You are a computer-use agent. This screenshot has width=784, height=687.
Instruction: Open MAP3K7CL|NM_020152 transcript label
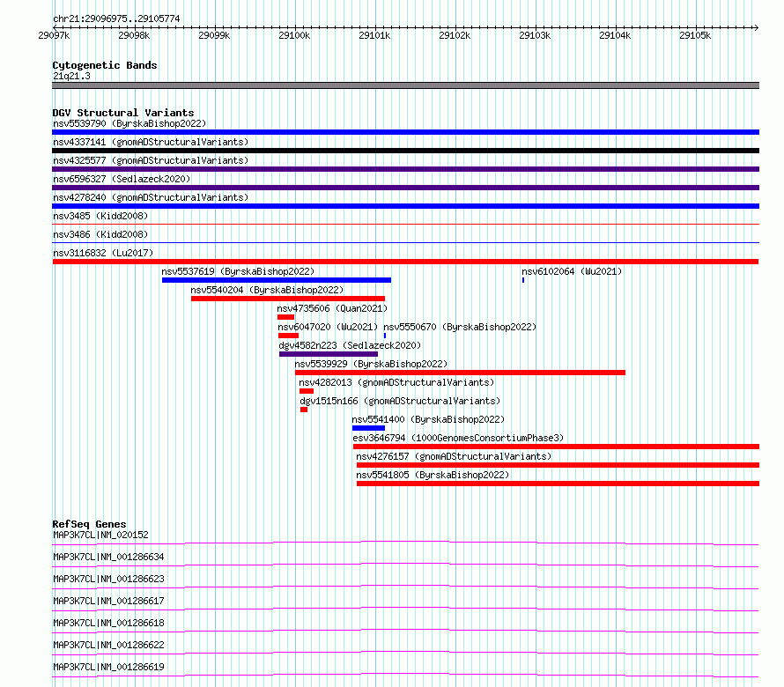pyautogui.click(x=100, y=535)
